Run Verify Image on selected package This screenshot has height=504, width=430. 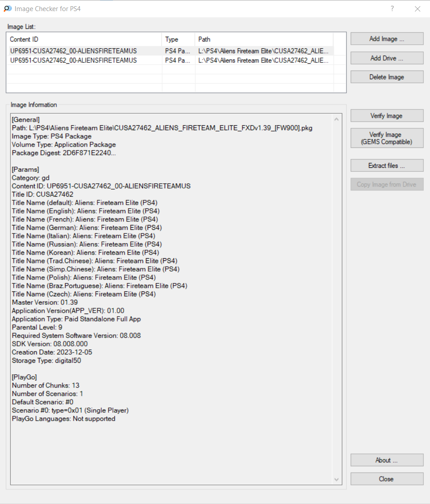pyautogui.click(x=387, y=116)
